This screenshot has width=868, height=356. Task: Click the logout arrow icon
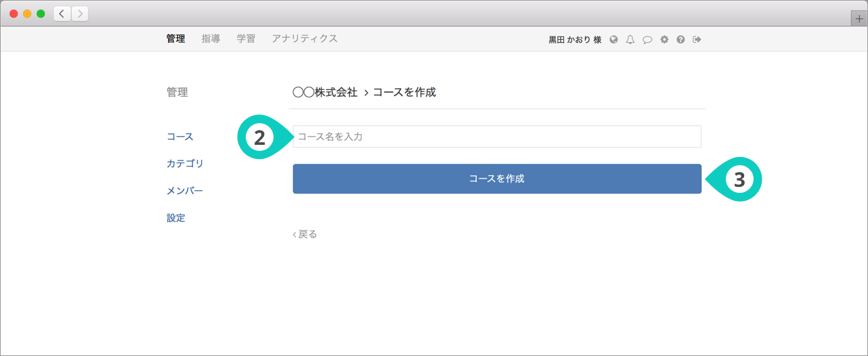click(697, 39)
